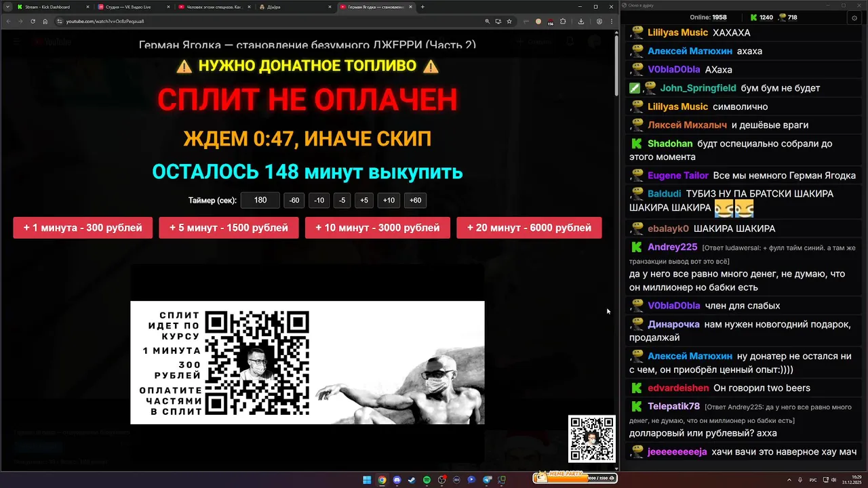This screenshot has height=488, width=868.
Task: Open the tab search dropdown arrow
Action: point(7,7)
